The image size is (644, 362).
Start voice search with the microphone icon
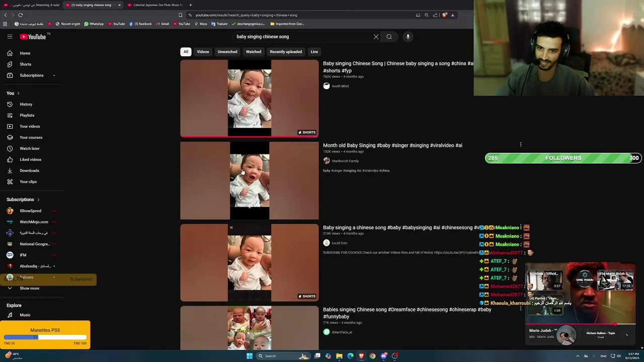point(408,37)
